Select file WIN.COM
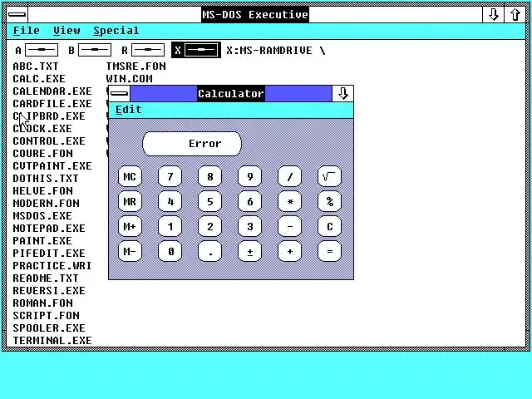532x399 pixels. 130,79
